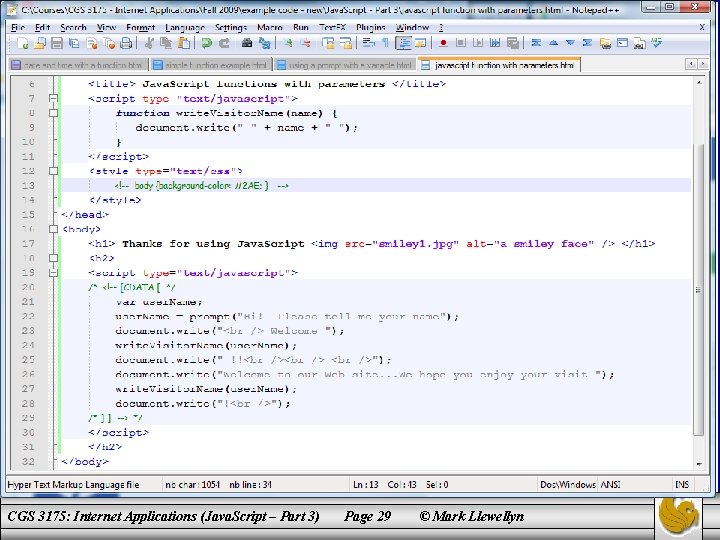The height and width of the screenshot is (540, 720).
Task: Redo edit with the gray arrow icon
Action: (x=224, y=43)
